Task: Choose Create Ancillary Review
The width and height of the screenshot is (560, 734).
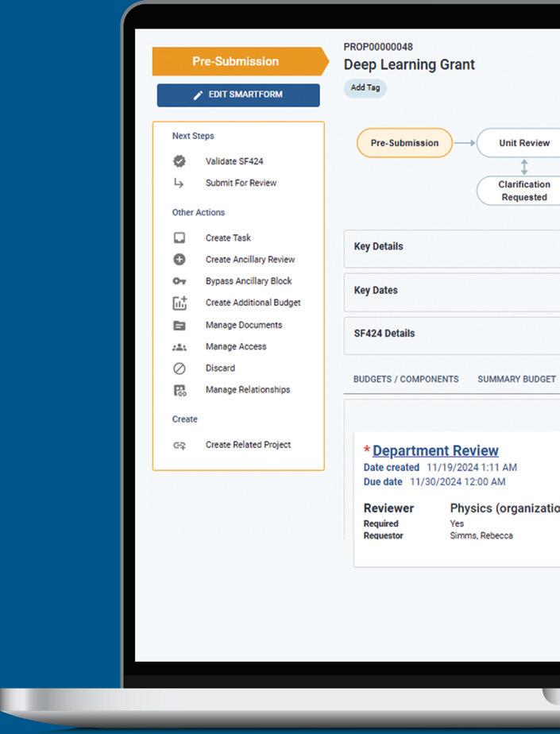Action: coord(250,259)
